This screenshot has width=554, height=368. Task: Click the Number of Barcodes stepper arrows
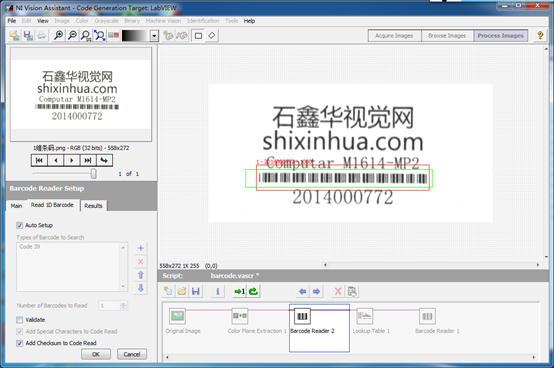pos(124,305)
